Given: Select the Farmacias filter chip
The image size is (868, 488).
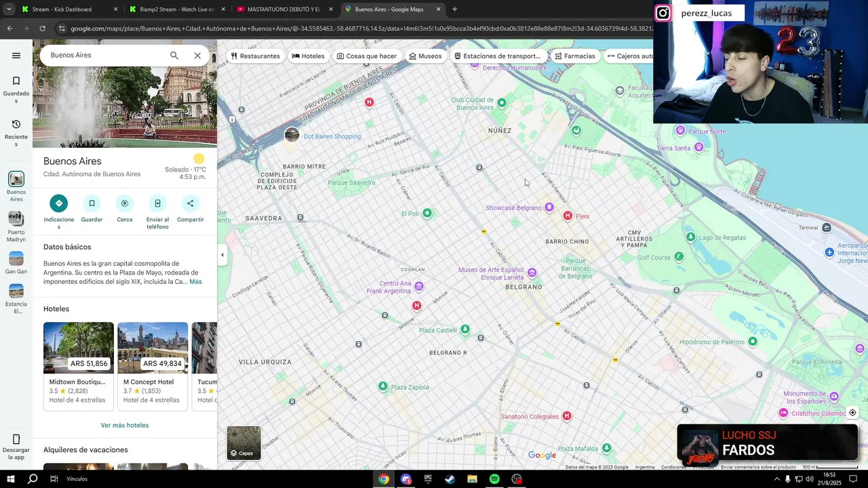Looking at the screenshot, I should coord(575,56).
